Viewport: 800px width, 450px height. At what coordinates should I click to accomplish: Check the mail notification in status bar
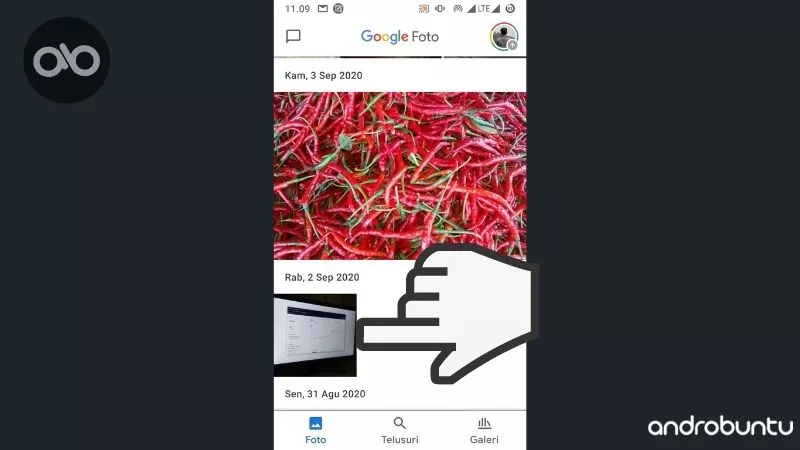pyautogui.click(x=322, y=9)
